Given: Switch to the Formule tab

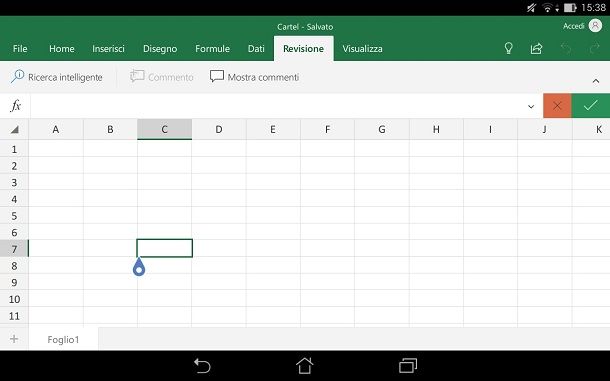Looking at the screenshot, I should 212,49.
